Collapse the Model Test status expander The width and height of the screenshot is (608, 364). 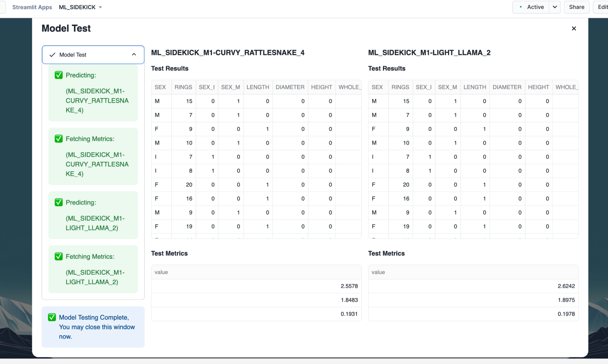(134, 54)
